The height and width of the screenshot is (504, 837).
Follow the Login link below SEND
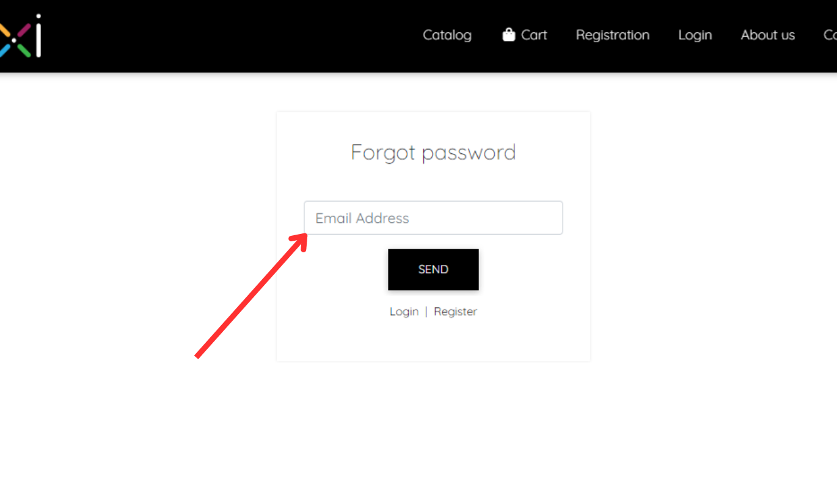pyautogui.click(x=404, y=312)
